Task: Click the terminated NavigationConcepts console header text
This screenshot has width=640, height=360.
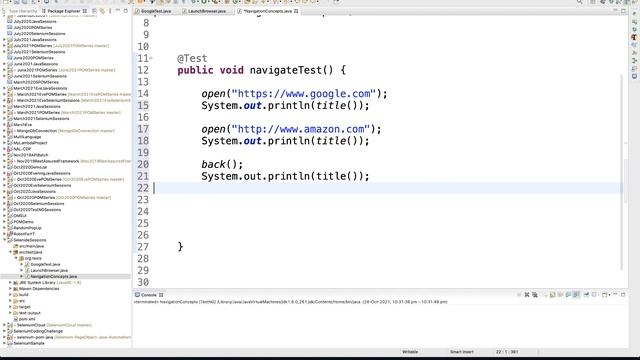Action: coord(291,302)
